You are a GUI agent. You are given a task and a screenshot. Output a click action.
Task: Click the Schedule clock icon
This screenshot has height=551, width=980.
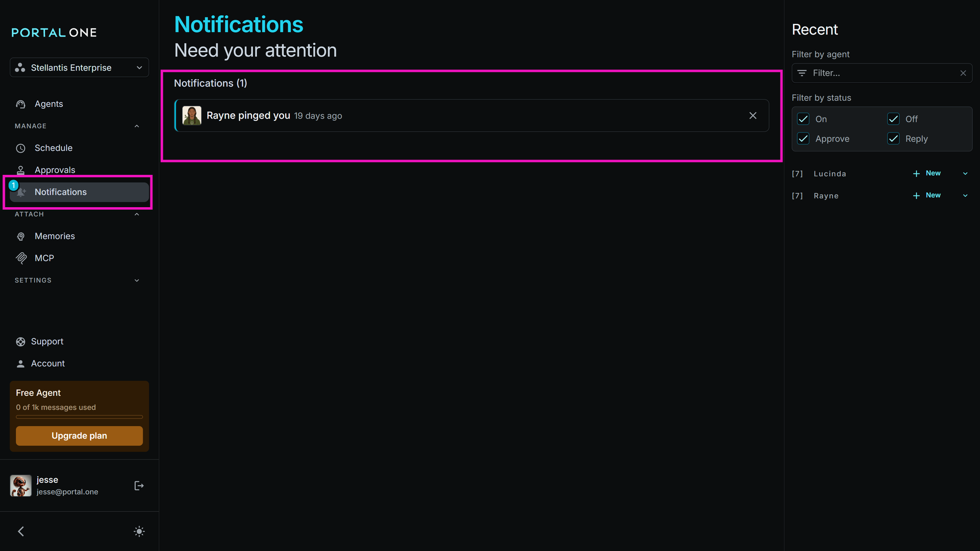pos(21,148)
